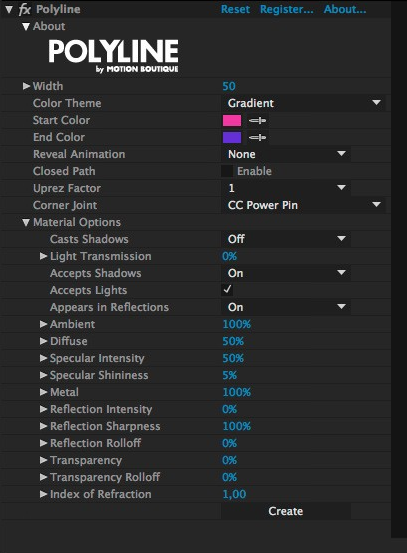Open the Casts Shadows dropdown

286,239
